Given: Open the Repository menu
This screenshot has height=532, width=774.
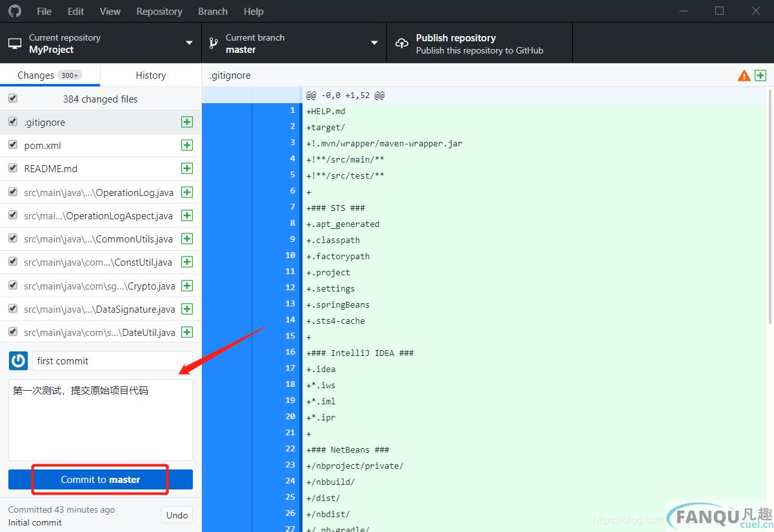Looking at the screenshot, I should pyautogui.click(x=159, y=11).
